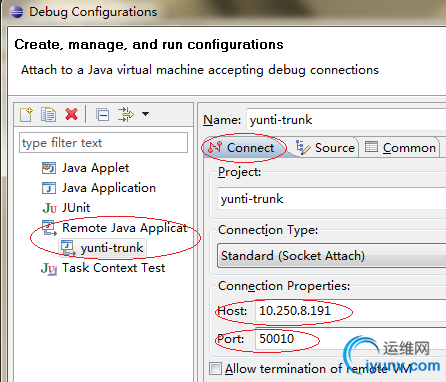This screenshot has width=446, height=382.
Task: Select JUnit configuration type
Action: [x=76, y=208]
